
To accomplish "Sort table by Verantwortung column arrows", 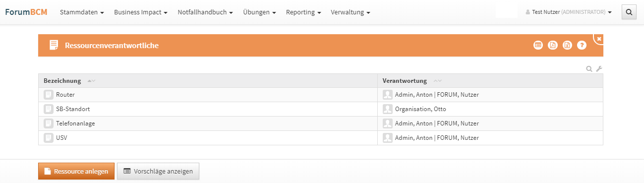I will click(437, 81).
